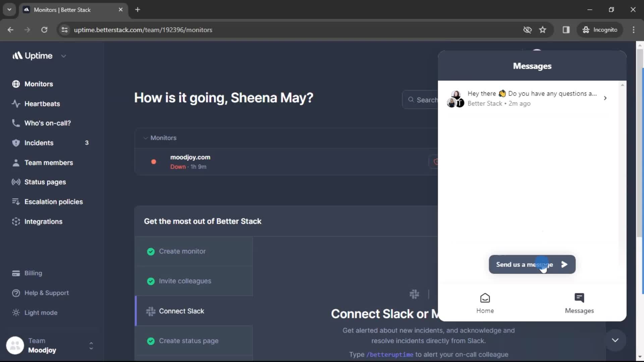Click the large Slack logo in panel
The height and width of the screenshot is (362, 644).
point(414,294)
